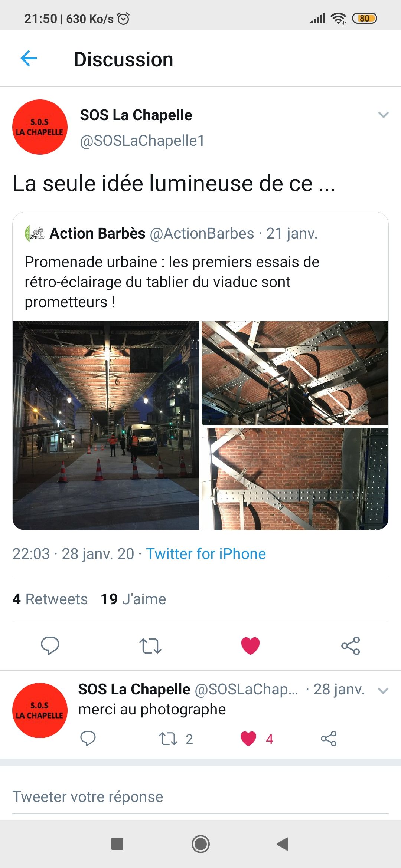Open the brick wall bottom-right photo

(295, 479)
